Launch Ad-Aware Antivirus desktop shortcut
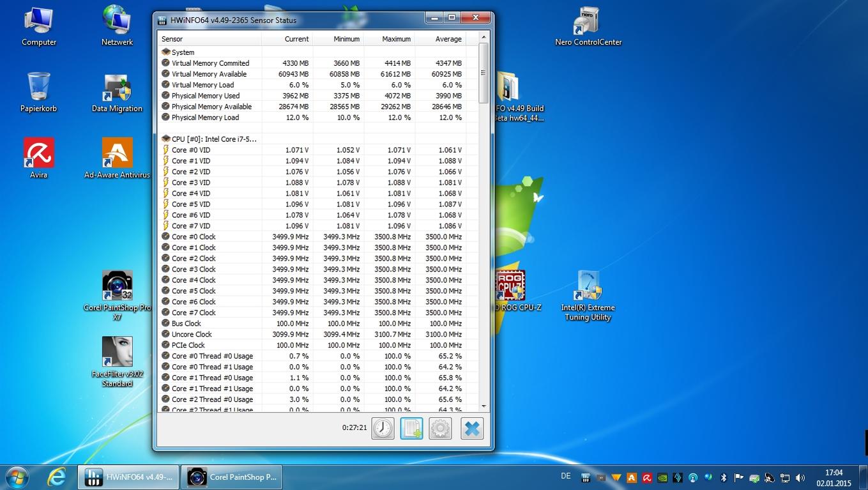The image size is (868, 490). (117, 158)
